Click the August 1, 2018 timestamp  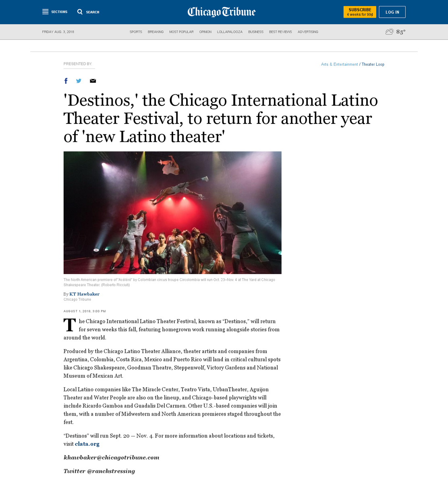pos(85,311)
